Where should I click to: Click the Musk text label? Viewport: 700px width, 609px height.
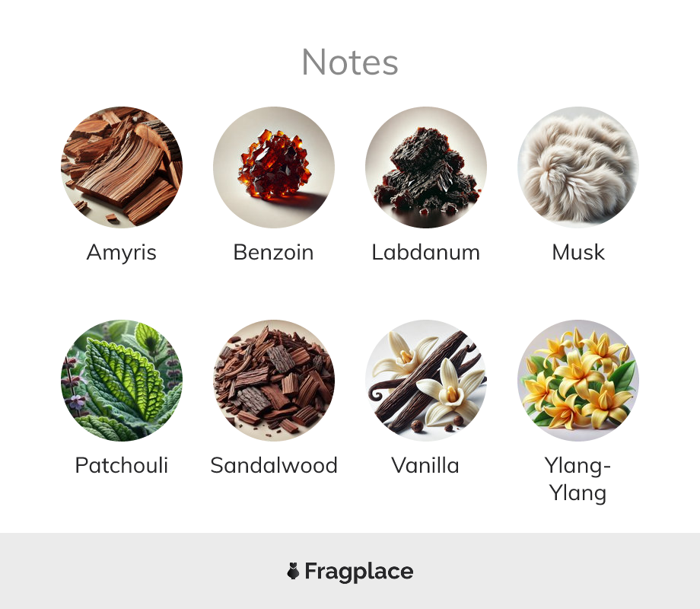click(x=578, y=252)
